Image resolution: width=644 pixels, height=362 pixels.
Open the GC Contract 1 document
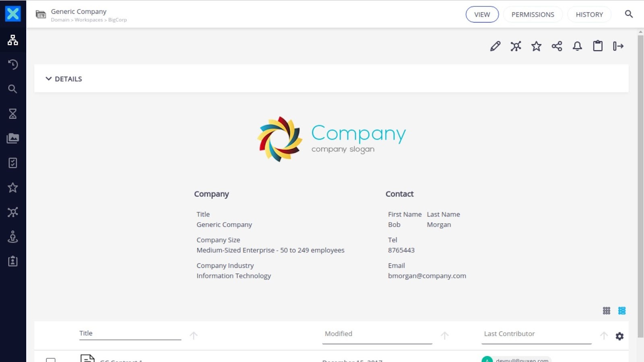click(120, 360)
